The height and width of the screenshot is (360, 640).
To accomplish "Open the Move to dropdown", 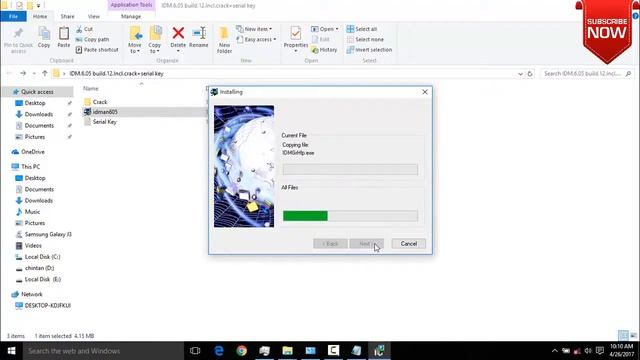I will point(135,40).
